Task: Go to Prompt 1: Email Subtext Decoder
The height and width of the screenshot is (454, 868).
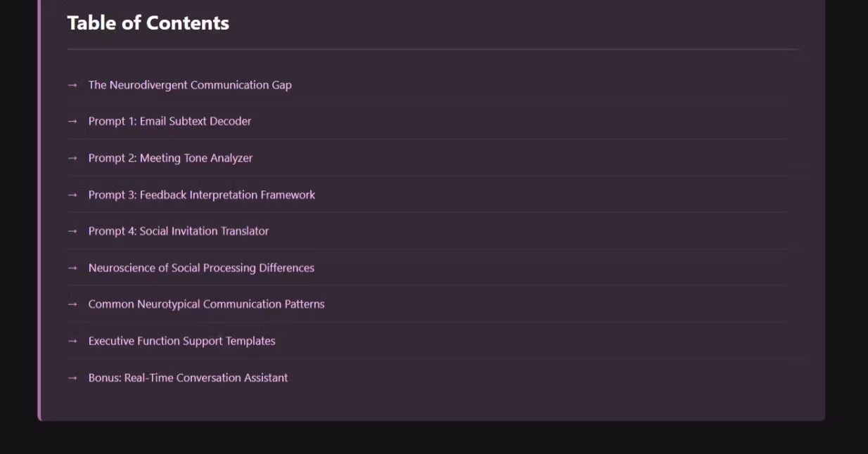Action: pos(170,122)
